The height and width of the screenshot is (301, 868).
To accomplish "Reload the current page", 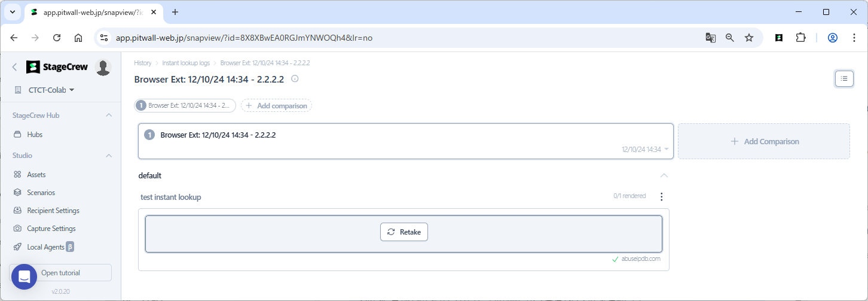I will [x=57, y=38].
